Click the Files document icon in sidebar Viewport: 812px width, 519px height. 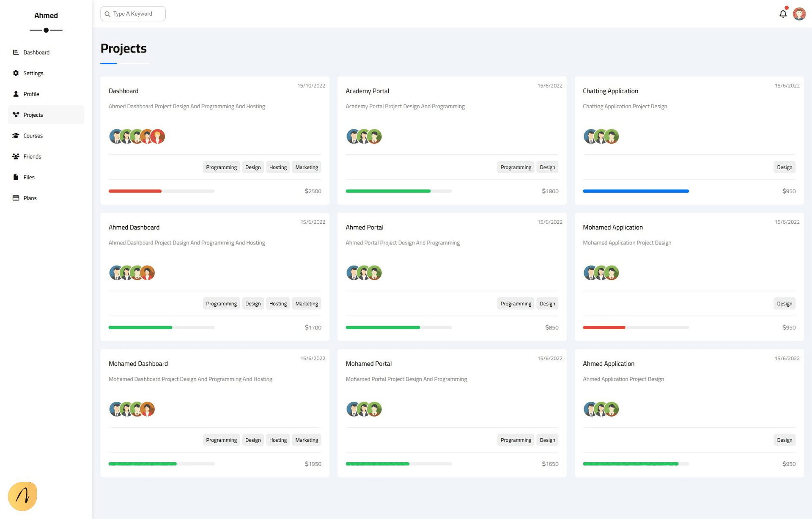pos(16,177)
